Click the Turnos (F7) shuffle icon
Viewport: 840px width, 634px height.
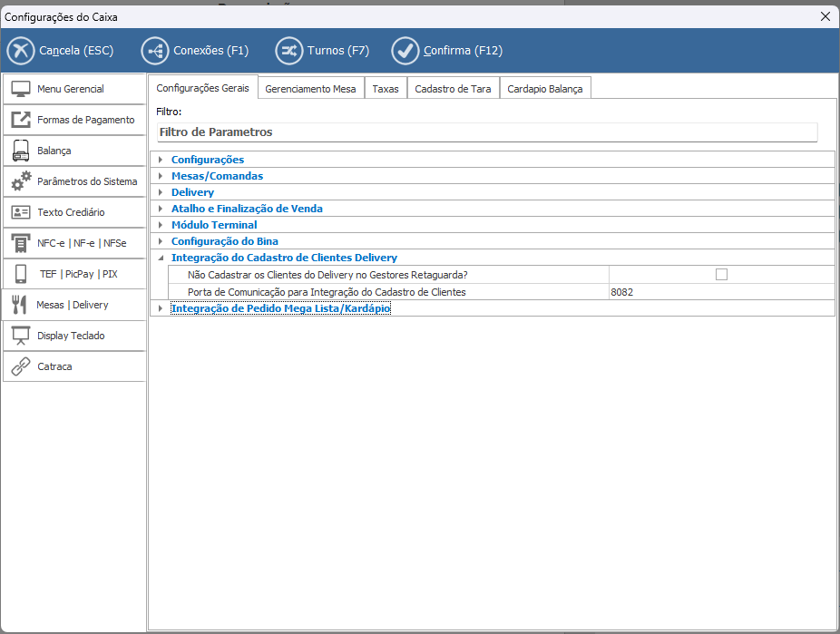[289, 51]
